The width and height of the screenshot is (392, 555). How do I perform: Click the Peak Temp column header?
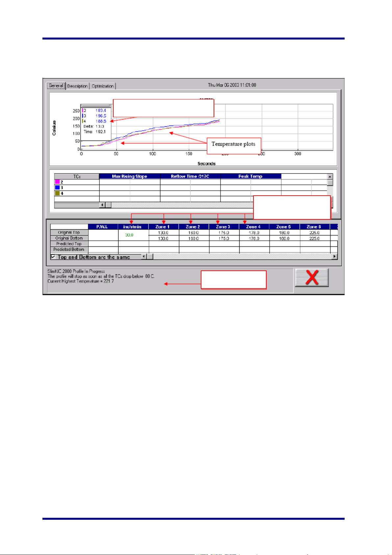click(251, 177)
